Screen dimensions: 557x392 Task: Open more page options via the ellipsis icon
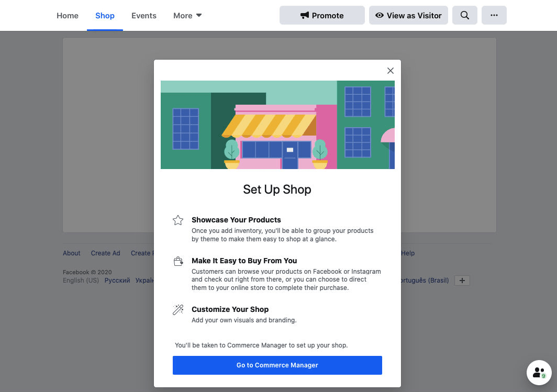pos(494,15)
